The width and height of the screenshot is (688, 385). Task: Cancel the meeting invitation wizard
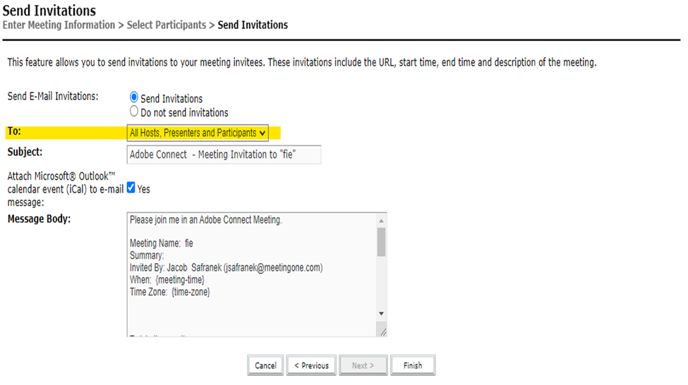(x=265, y=365)
